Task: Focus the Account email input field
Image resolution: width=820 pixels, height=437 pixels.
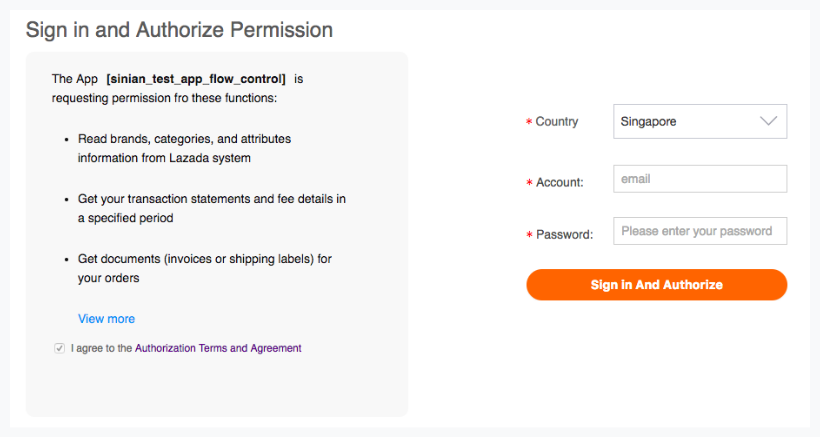Action: (700, 179)
